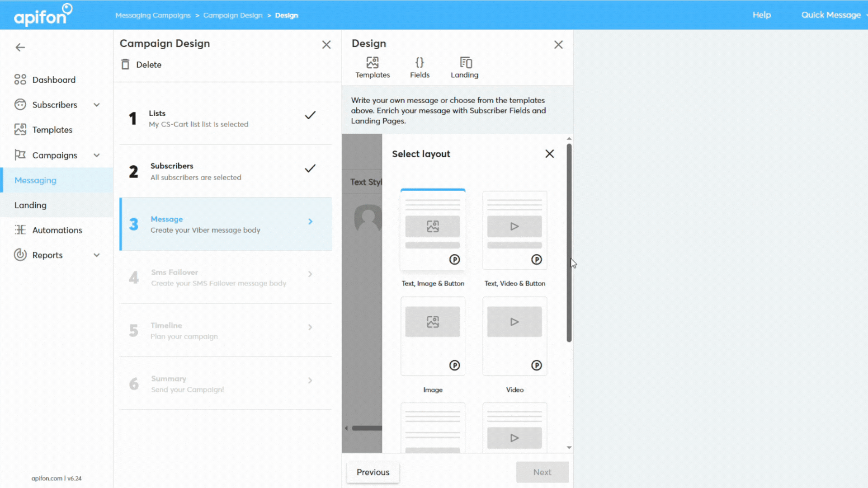Click the back arrow in the sidebar

pyautogui.click(x=20, y=47)
